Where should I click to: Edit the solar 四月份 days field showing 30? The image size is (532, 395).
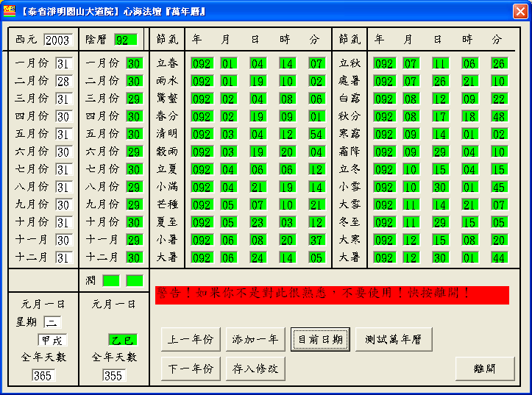pos(64,116)
